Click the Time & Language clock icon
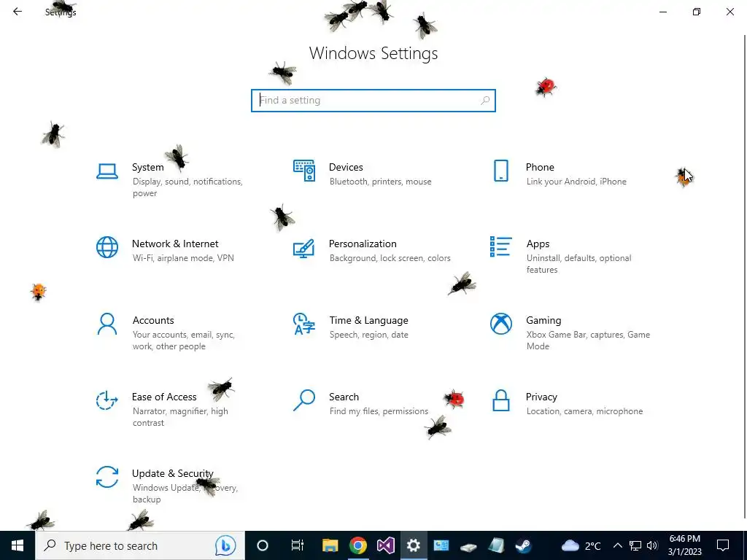The width and height of the screenshot is (747, 560). (304, 324)
